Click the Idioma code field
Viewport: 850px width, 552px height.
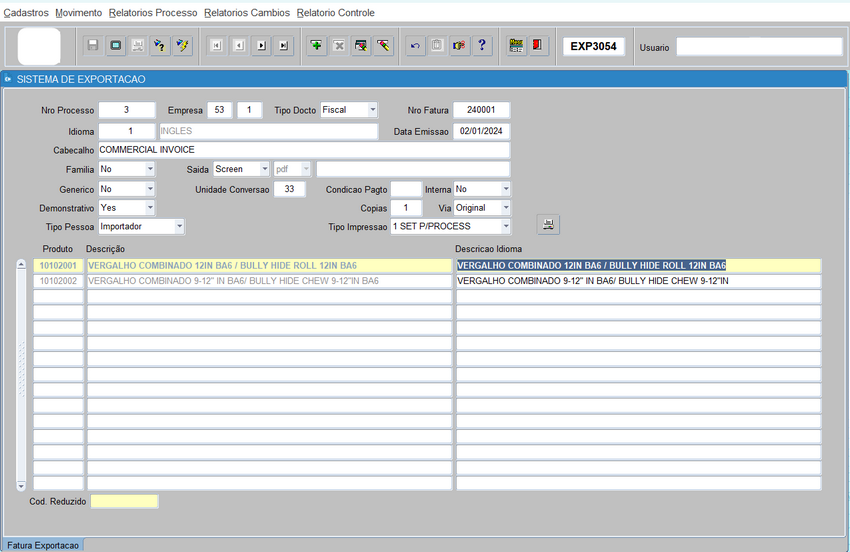(x=127, y=131)
